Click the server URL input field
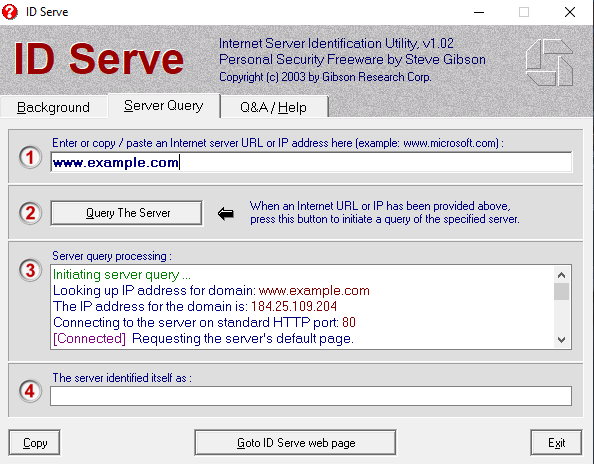Screen dimensions: 594x464 pyautogui.click(x=311, y=162)
